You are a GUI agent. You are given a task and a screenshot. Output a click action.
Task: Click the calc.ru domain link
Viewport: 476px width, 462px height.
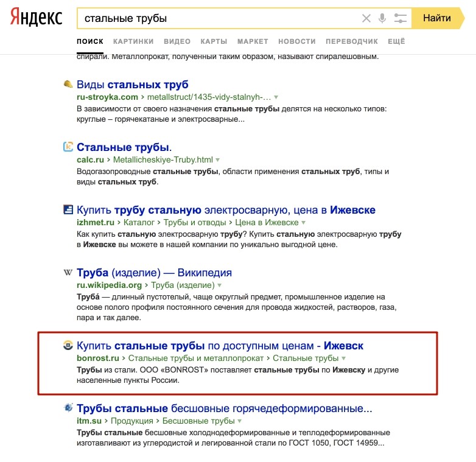(x=90, y=159)
